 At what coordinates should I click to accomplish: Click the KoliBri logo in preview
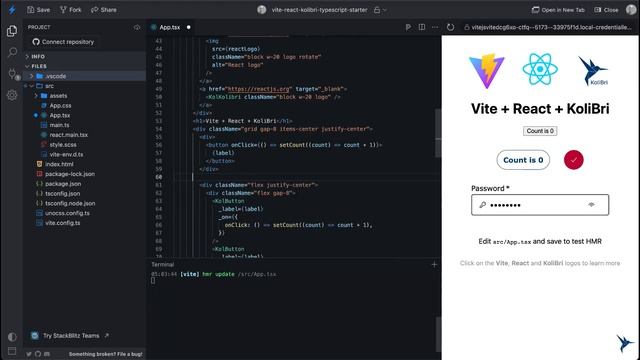(x=593, y=71)
